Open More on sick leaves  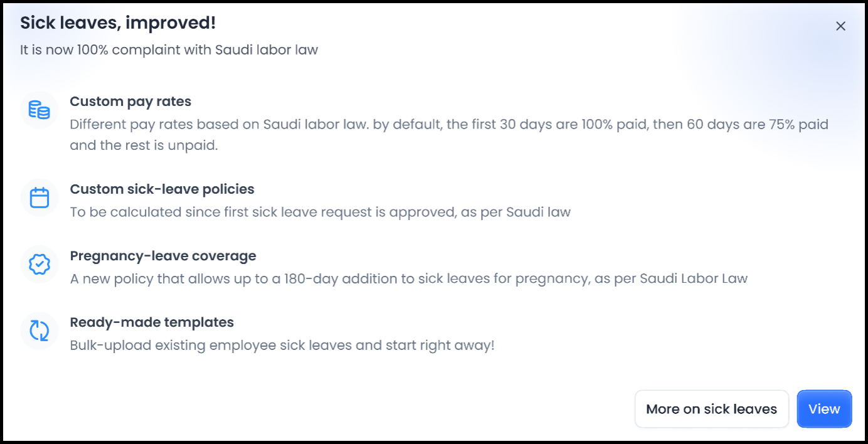(711, 409)
